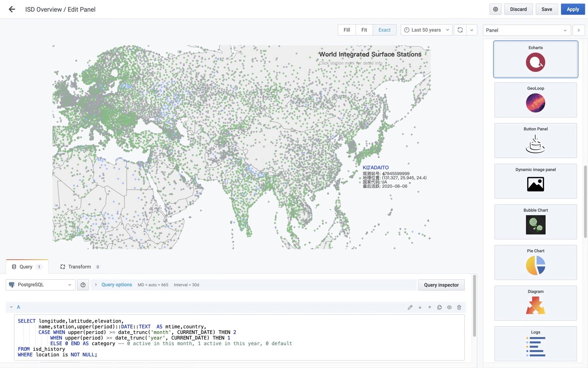Image resolution: width=588 pixels, height=368 pixels.
Task: Move query A down
Action: coord(420,307)
